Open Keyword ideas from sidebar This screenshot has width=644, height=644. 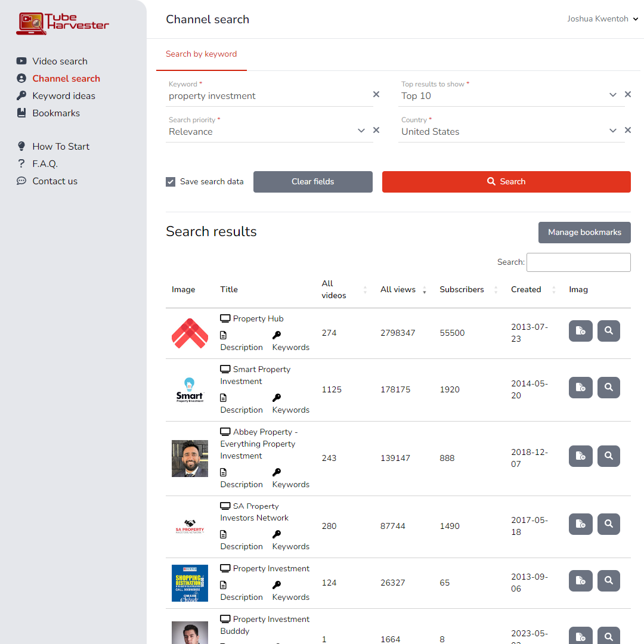tap(63, 96)
